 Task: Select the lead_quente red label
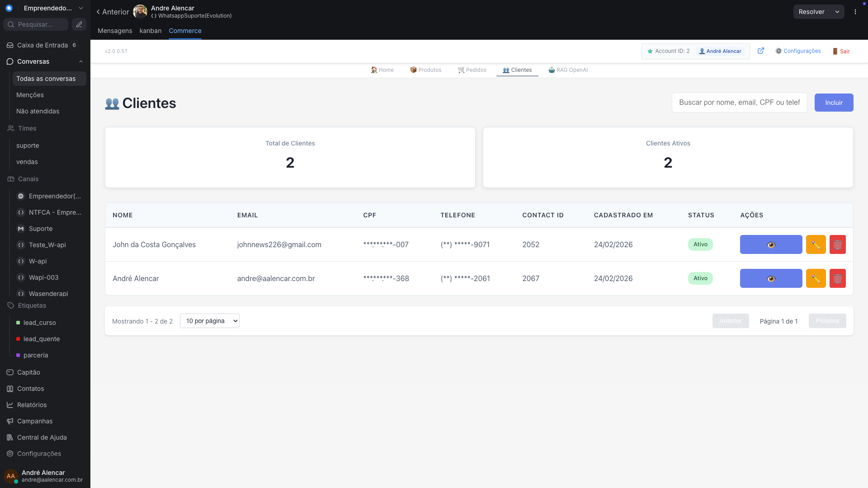point(41,339)
